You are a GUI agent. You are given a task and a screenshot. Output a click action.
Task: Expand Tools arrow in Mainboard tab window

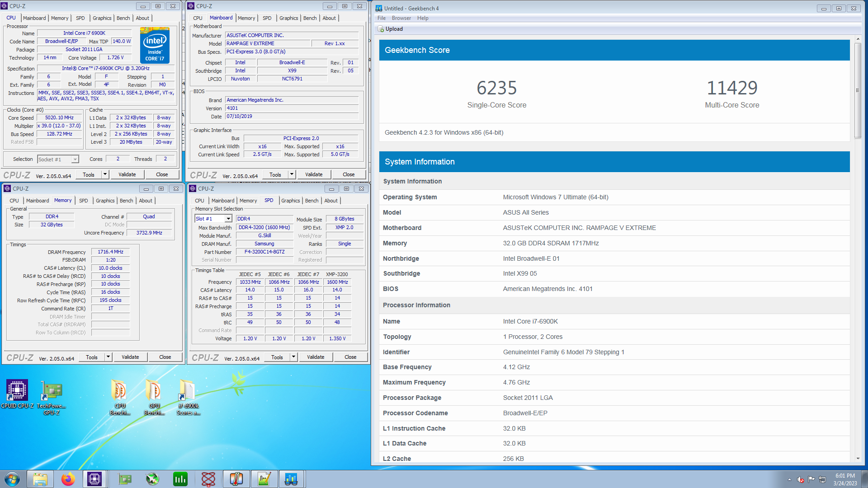click(x=292, y=174)
